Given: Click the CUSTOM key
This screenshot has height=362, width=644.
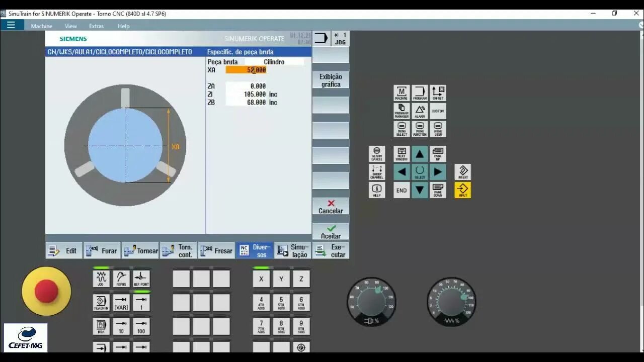Looking at the screenshot, I should [438, 111].
